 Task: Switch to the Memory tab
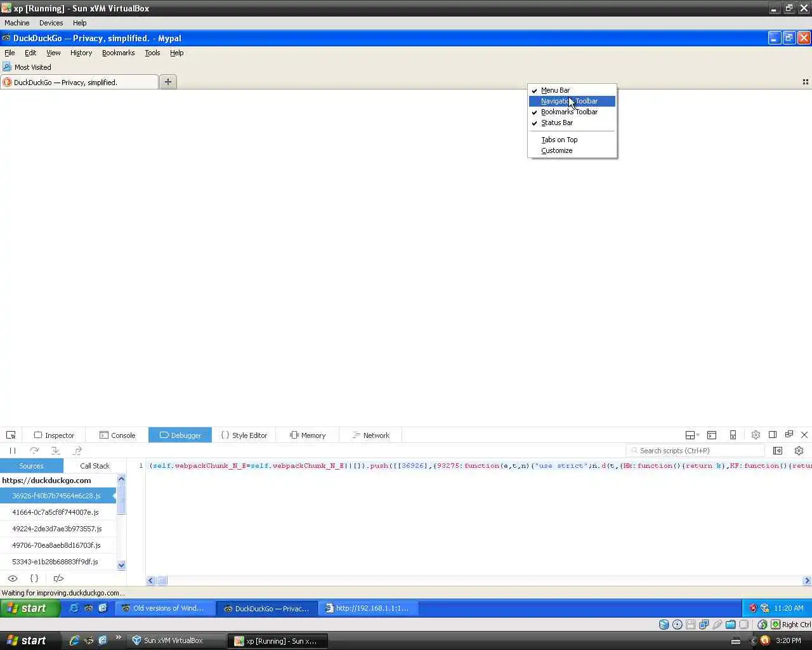pos(307,435)
